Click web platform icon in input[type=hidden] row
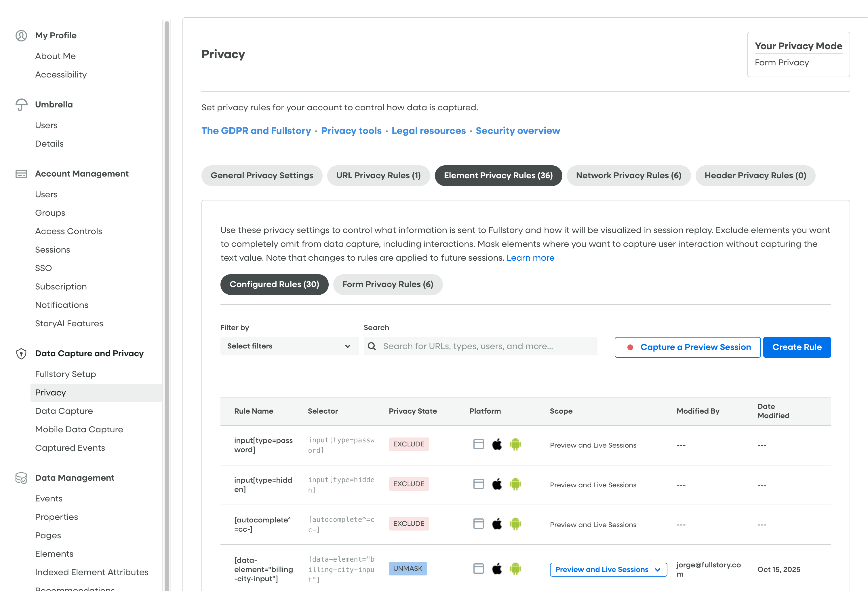This screenshot has width=868, height=591. coord(478,484)
